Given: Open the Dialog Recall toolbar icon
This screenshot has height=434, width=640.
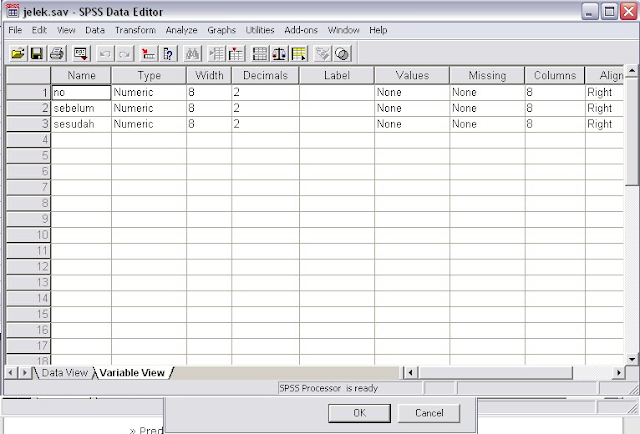Looking at the screenshot, I should point(81,53).
